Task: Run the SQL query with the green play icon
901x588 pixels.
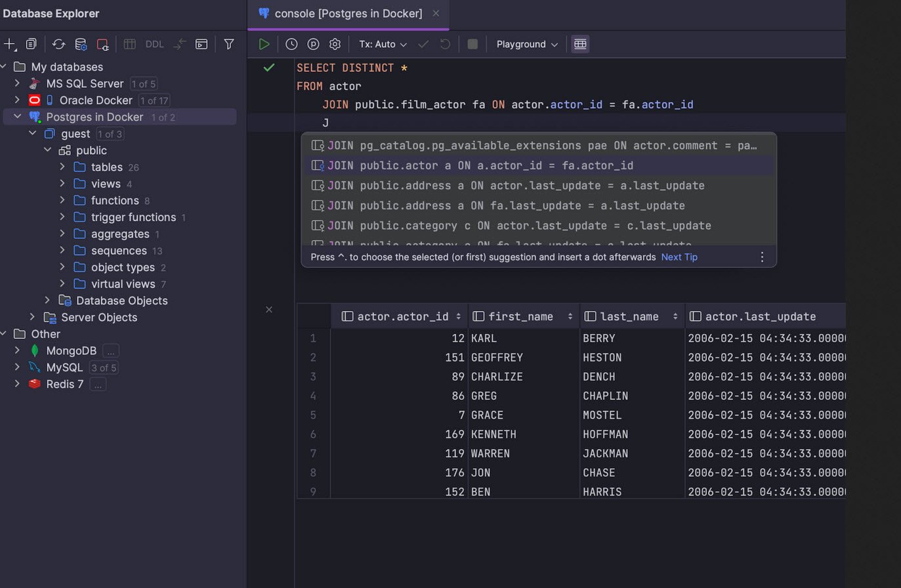Action: [x=264, y=44]
